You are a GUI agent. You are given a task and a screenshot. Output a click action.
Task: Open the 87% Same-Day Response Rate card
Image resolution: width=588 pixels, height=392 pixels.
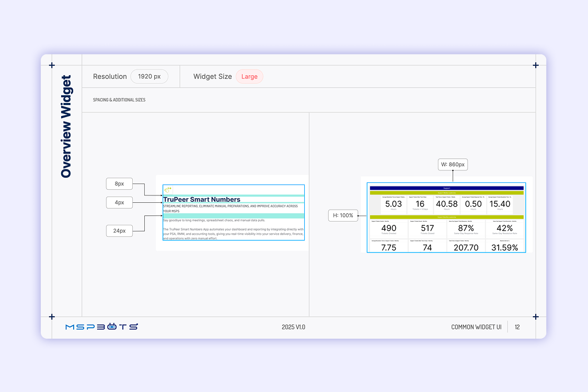(466, 229)
